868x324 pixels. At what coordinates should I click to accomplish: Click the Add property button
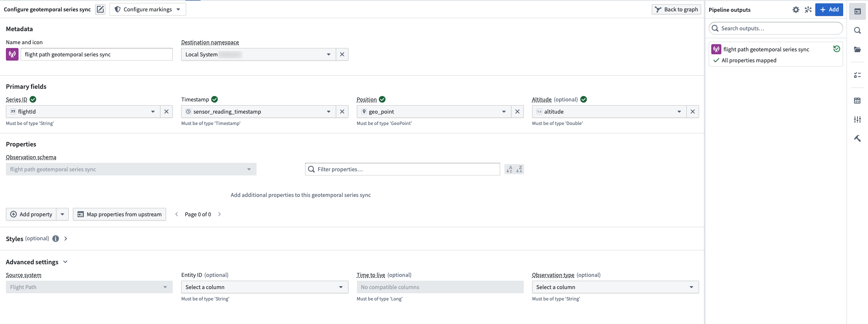coord(31,214)
